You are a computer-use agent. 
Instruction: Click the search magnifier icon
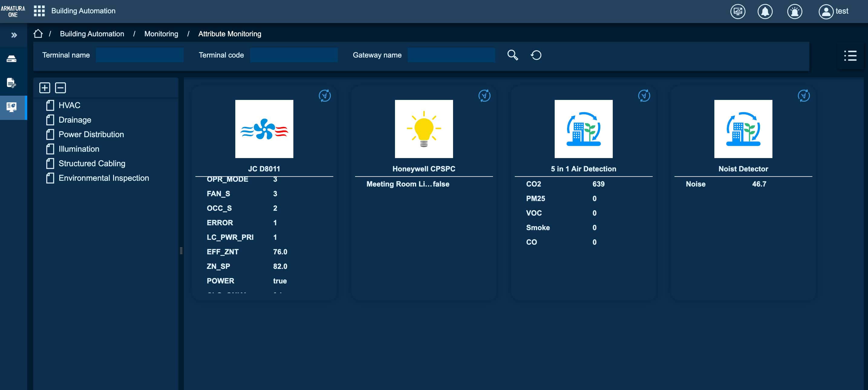coord(513,55)
